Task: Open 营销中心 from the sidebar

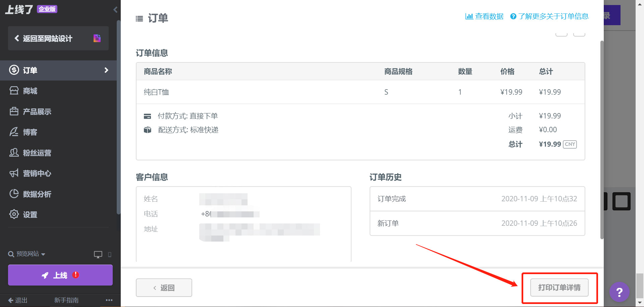Action: click(x=37, y=173)
